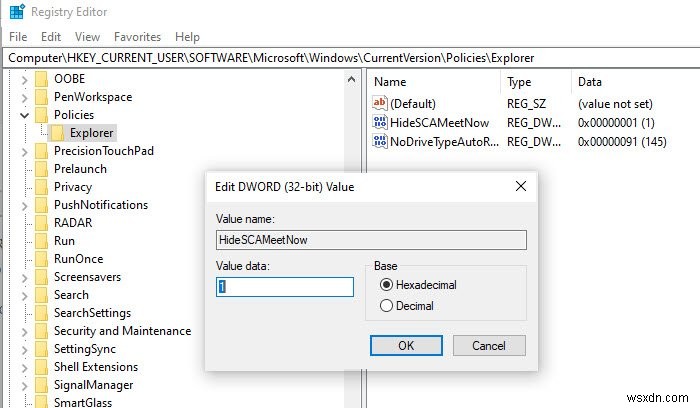Click the 0x00000001 (1) data cell
Image resolution: width=700 pixels, height=408 pixels.
point(616,123)
